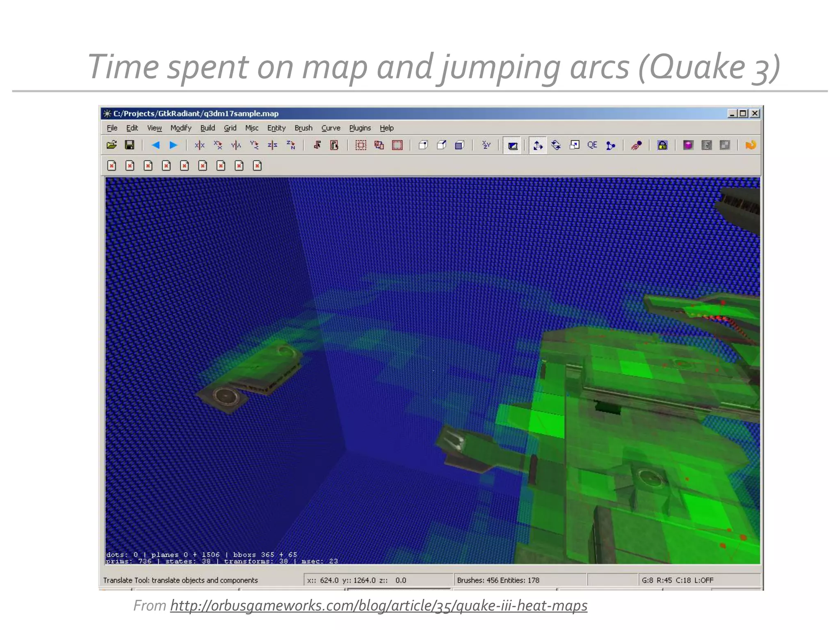Select the Rotate tool icon
The height and width of the screenshot is (630, 840).
point(556,145)
